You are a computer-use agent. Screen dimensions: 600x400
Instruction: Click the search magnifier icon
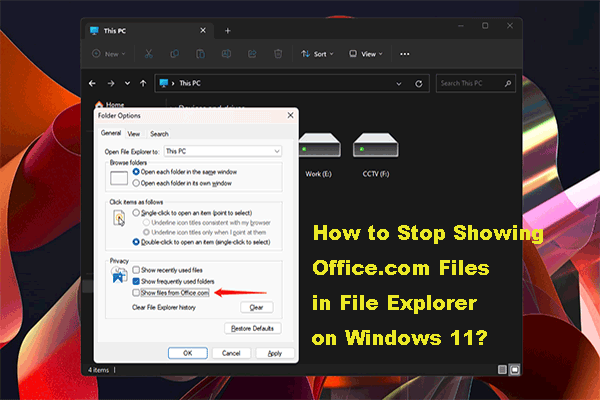508,83
